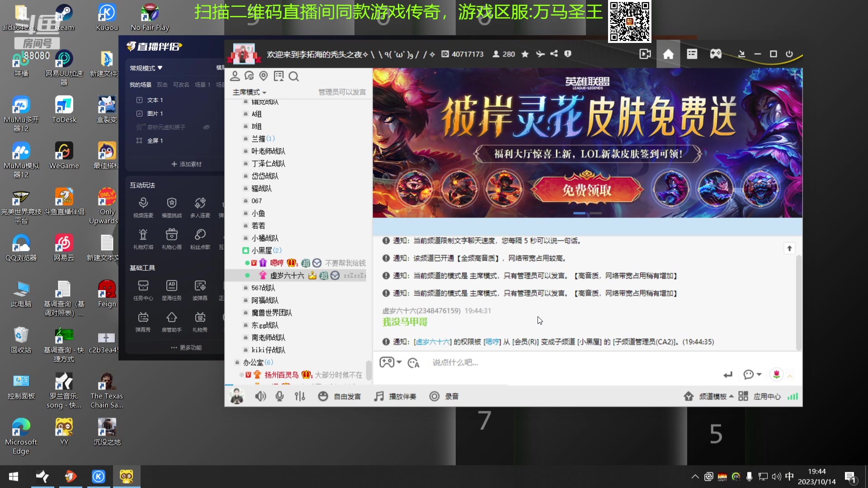This screenshot has width=868, height=488.
Task: Switch to the home tab in YY's top bar
Action: pos(668,54)
